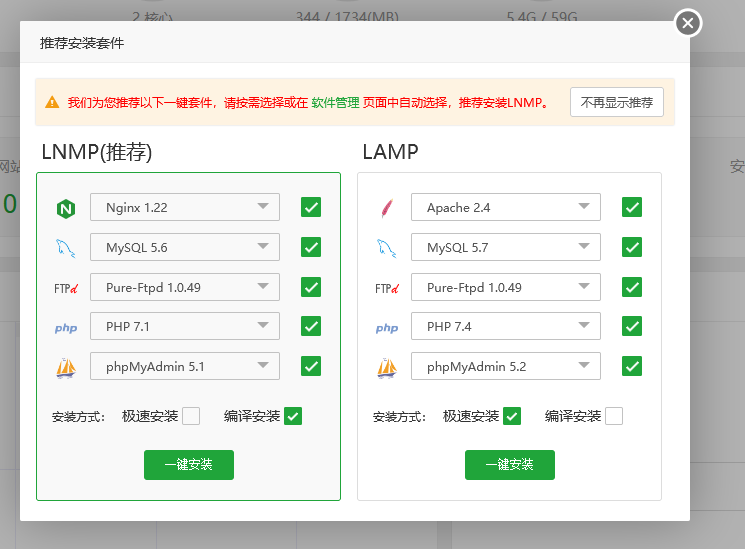The image size is (745, 549).
Task: Click the FTPd icon in LNMP
Action: pos(66,289)
